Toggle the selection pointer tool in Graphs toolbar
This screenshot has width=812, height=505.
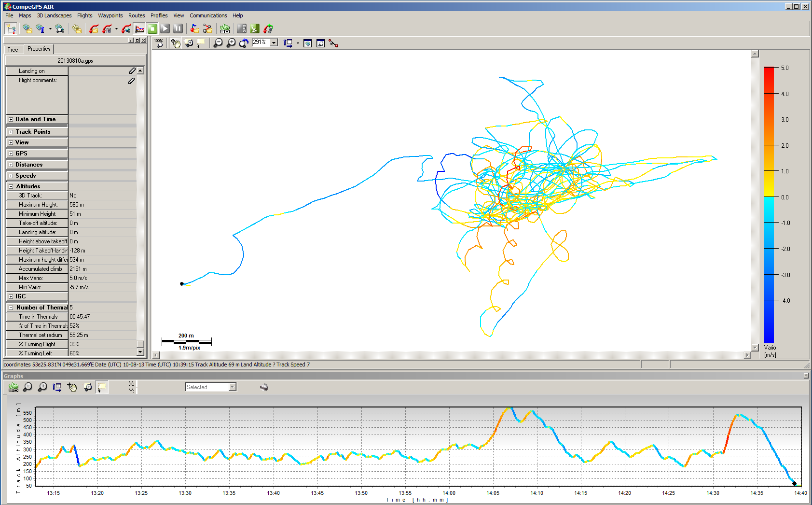point(101,387)
